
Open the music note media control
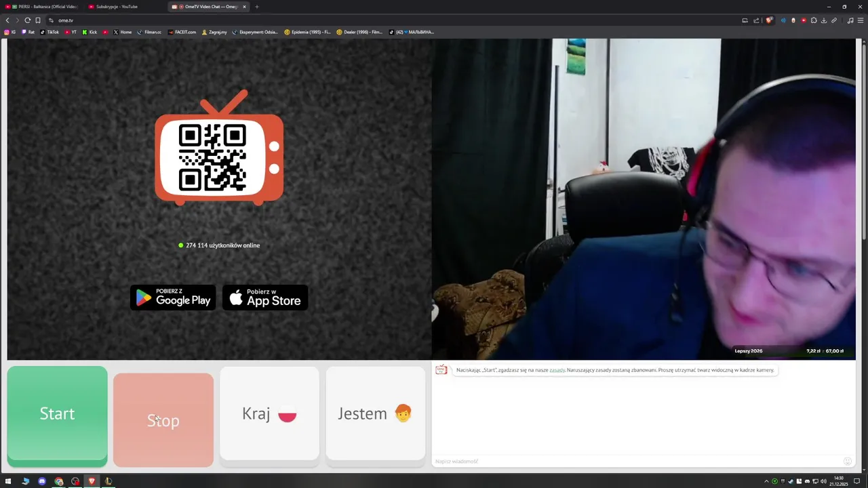click(850, 20)
